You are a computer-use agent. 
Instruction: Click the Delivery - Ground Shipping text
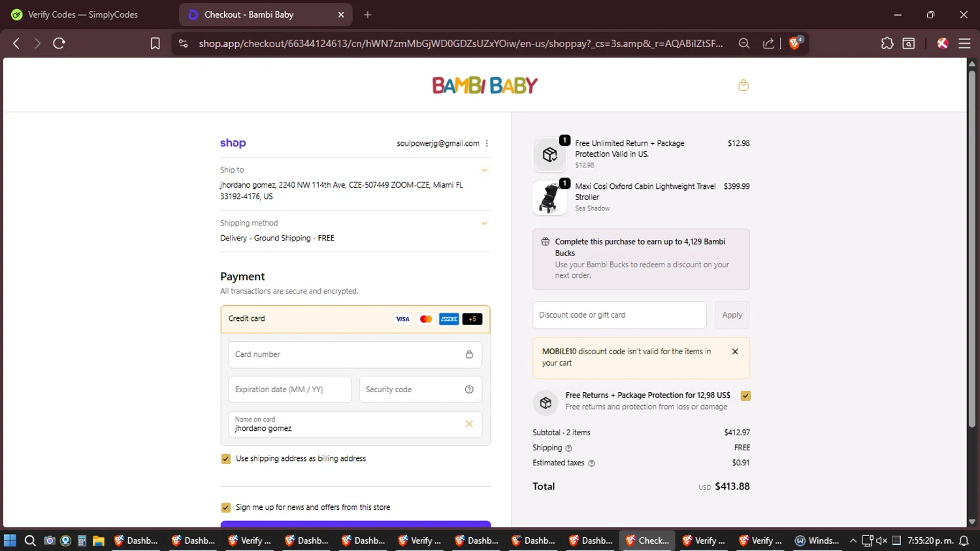click(265, 239)
